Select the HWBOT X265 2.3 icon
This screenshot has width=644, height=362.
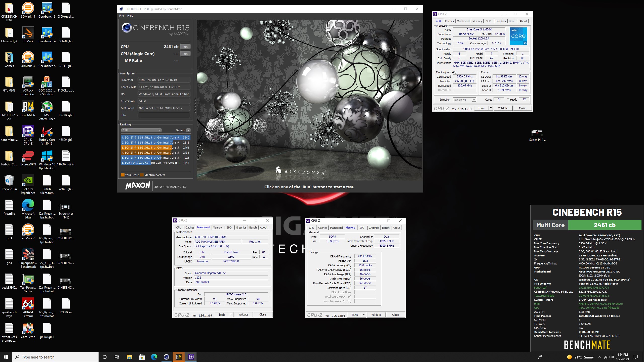point(9,111)
